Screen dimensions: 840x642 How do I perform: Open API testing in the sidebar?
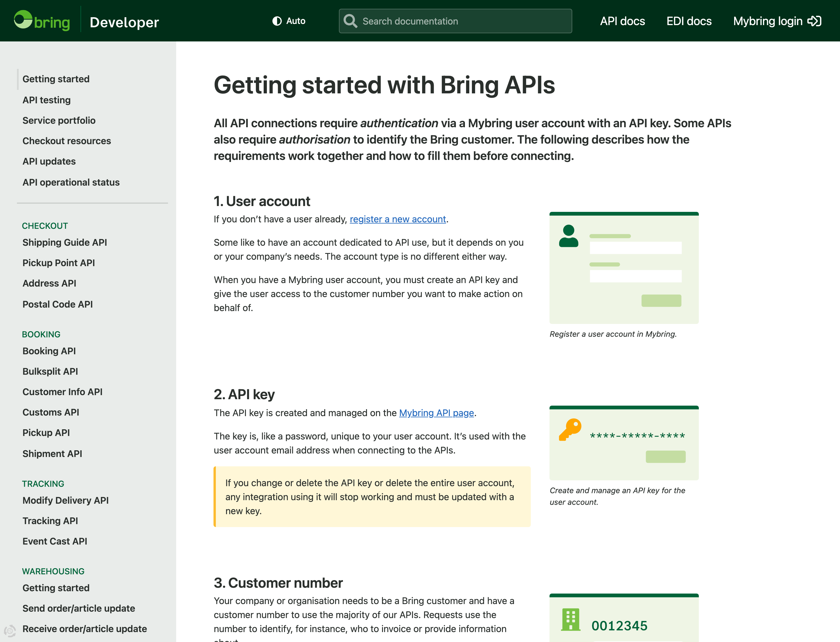[47, 100]
